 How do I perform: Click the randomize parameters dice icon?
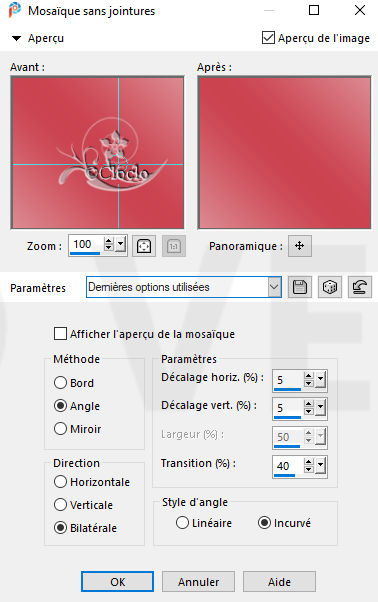(330, 287)
